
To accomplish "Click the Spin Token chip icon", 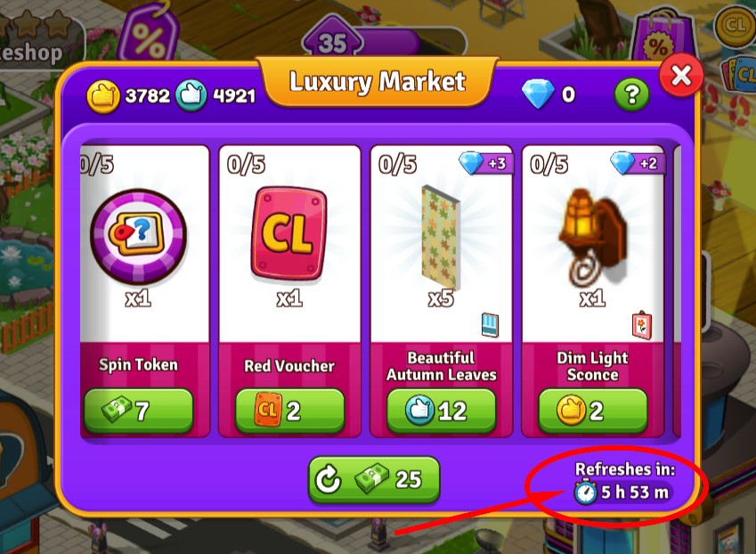I will [138, 236].
